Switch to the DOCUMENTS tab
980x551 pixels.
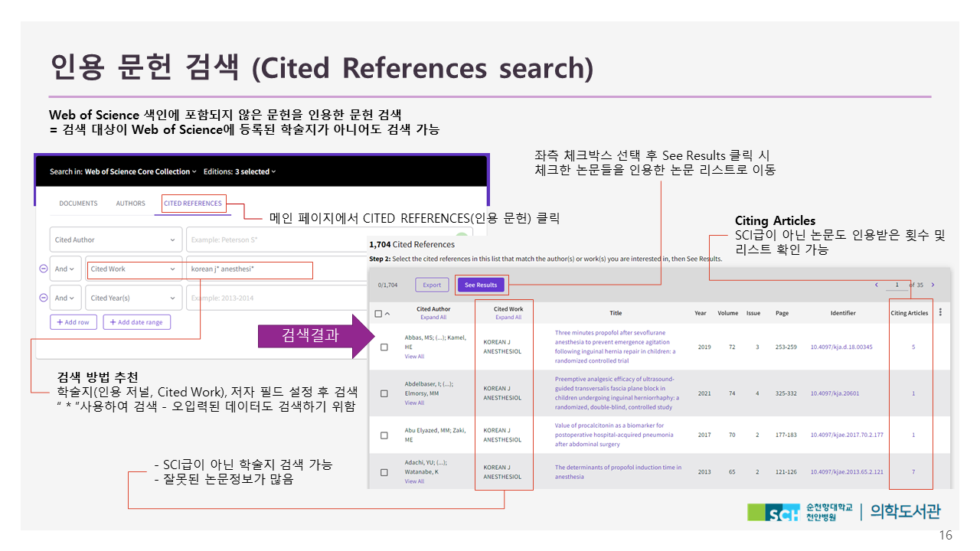click(78, 204)
